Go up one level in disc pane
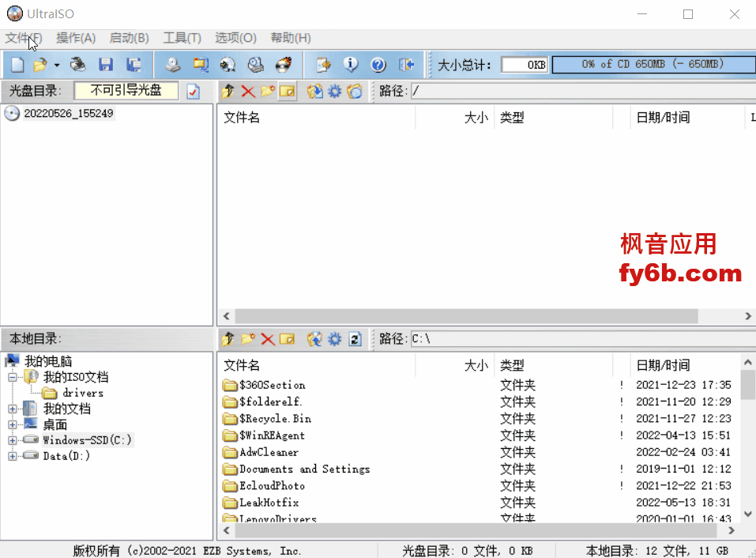 pos(228,91)
